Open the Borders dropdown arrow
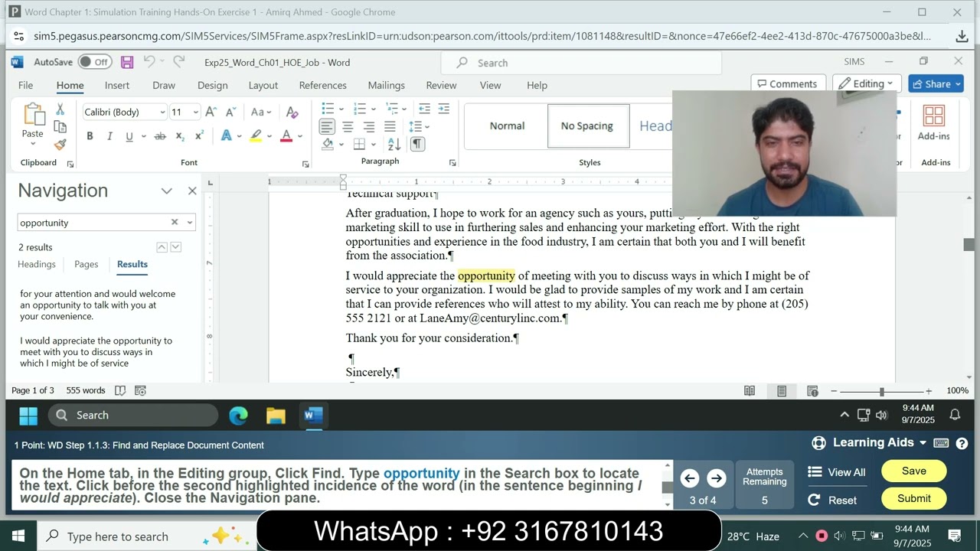Screen dimensions: 980x551 372,144
